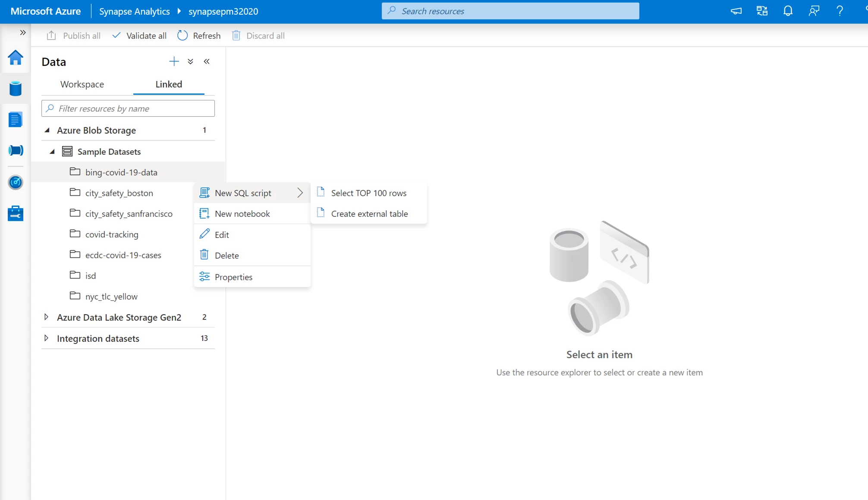This screenshot has height=500, width=868.
Task: Click the Discard all icon
Action: coord(236,35)
